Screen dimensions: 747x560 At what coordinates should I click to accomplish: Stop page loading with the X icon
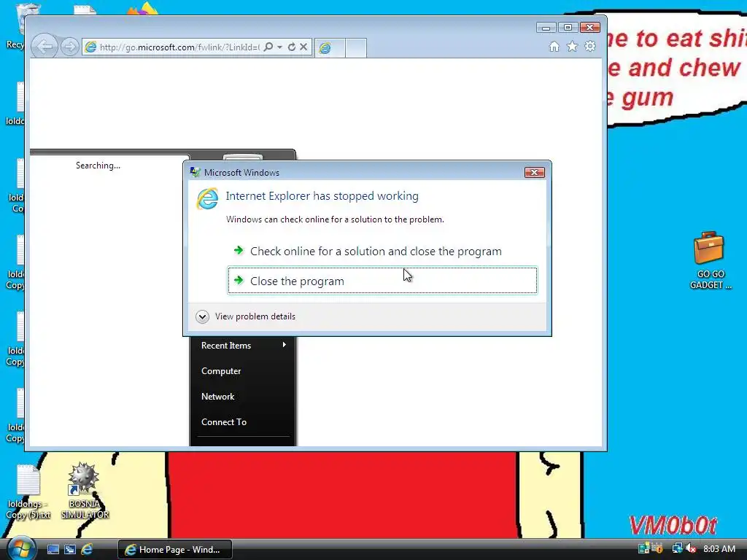303,47
